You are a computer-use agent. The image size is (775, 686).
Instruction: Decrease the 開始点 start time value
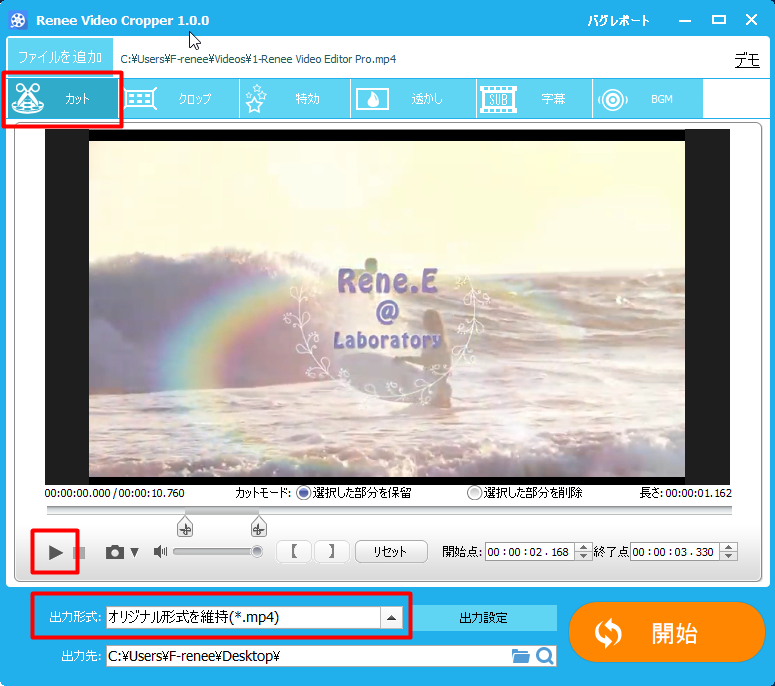point(584,557)
